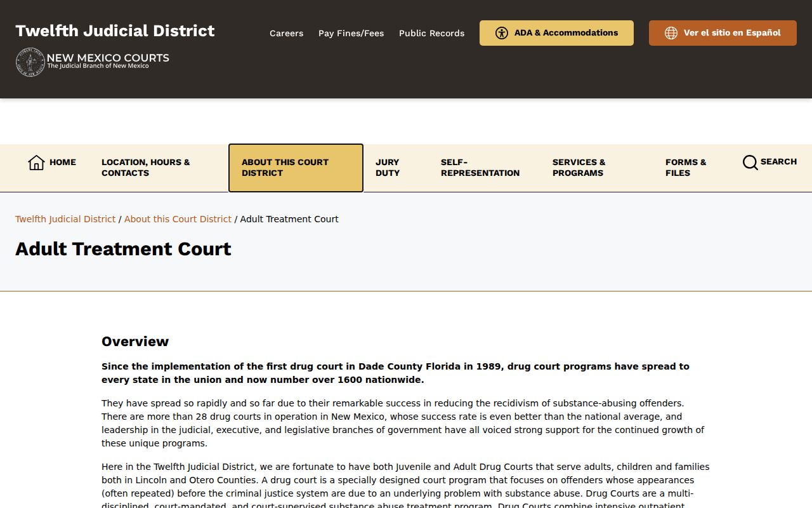Click the Twelfth Judicial District site title
812x508 pixels.
tap(115, 30)
